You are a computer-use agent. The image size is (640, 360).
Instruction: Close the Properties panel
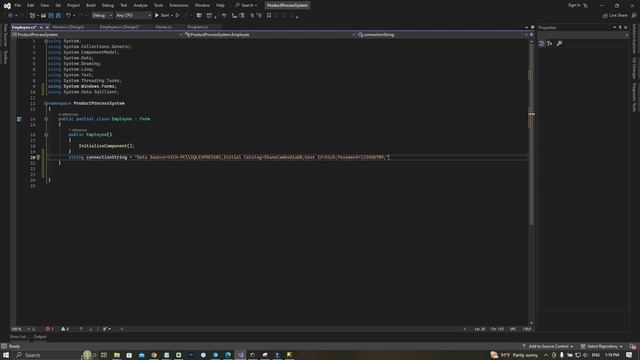tap(626, 27)
